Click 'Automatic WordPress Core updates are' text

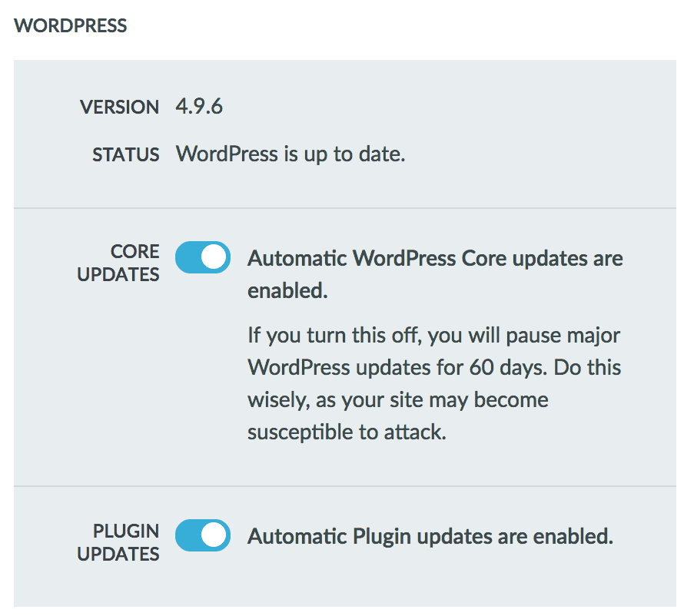pyautogui.click(x=435, y=259)
